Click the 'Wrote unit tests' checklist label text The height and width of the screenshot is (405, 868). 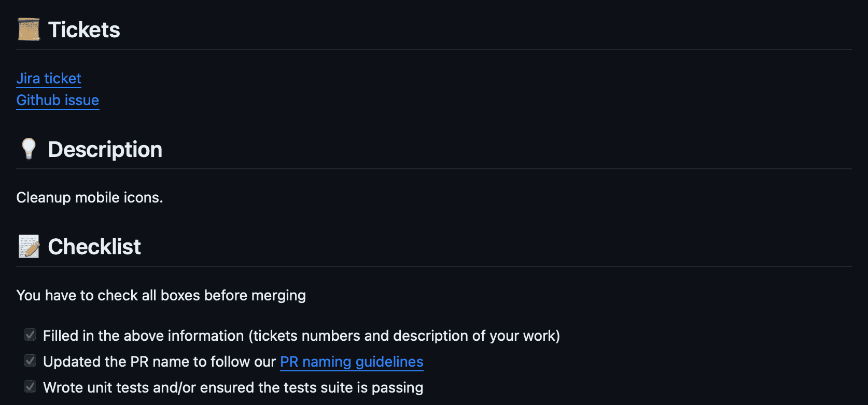[233, 387]
